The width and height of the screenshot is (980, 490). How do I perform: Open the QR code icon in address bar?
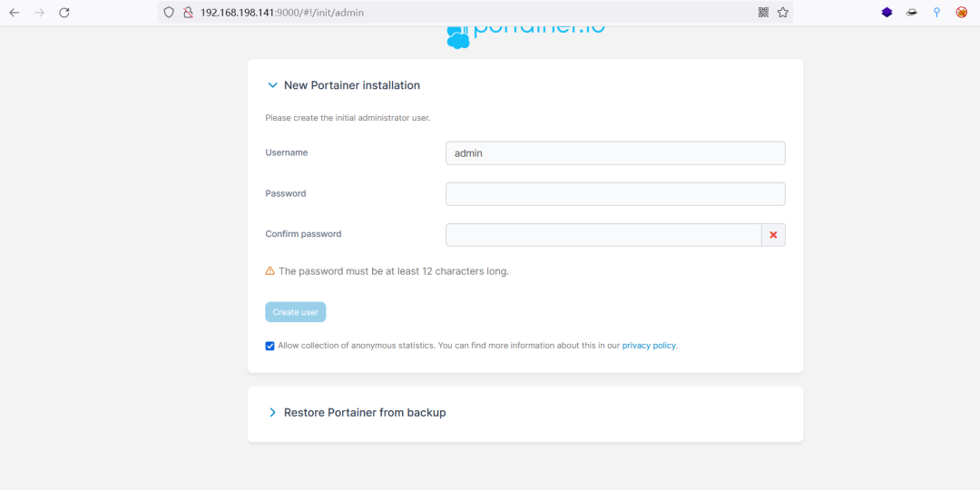click(x=763, y=13)
